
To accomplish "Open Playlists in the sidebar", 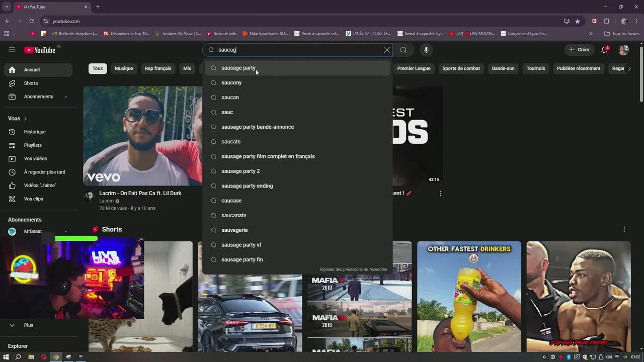I will [x=38, y=145].
